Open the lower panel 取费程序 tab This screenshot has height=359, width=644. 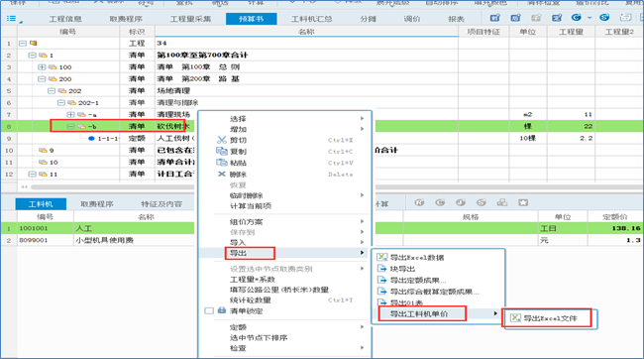(x=97, y=204)
